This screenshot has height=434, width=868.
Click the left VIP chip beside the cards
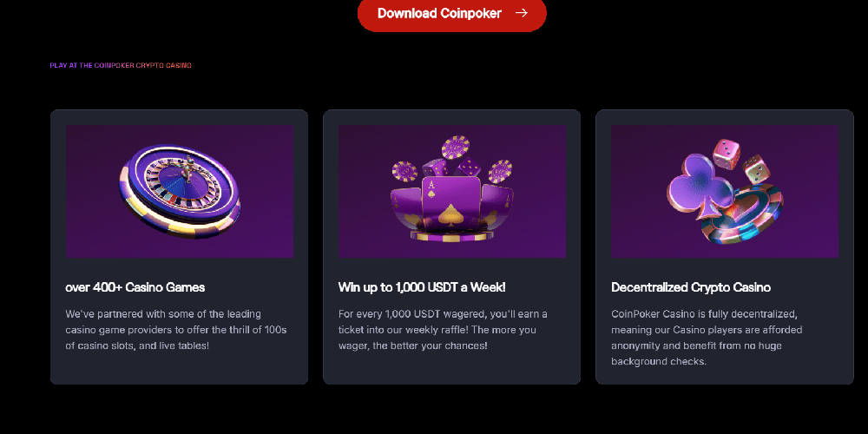404,172
